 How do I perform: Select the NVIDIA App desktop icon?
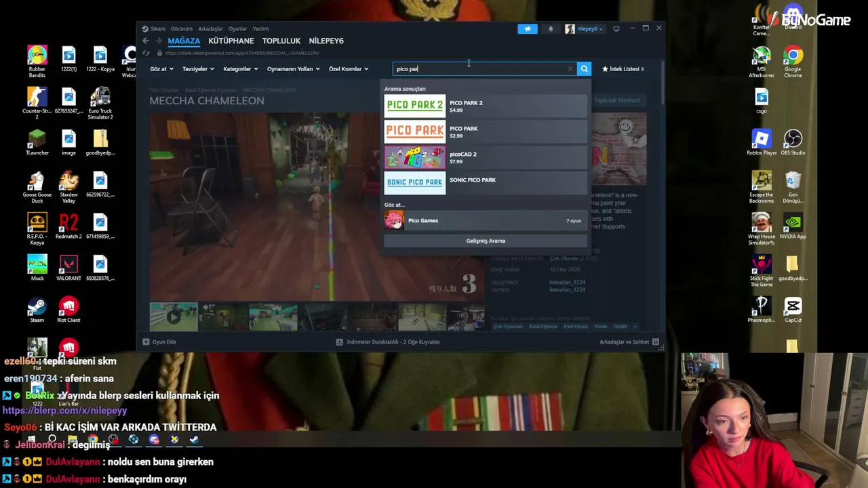pos(793,226)
